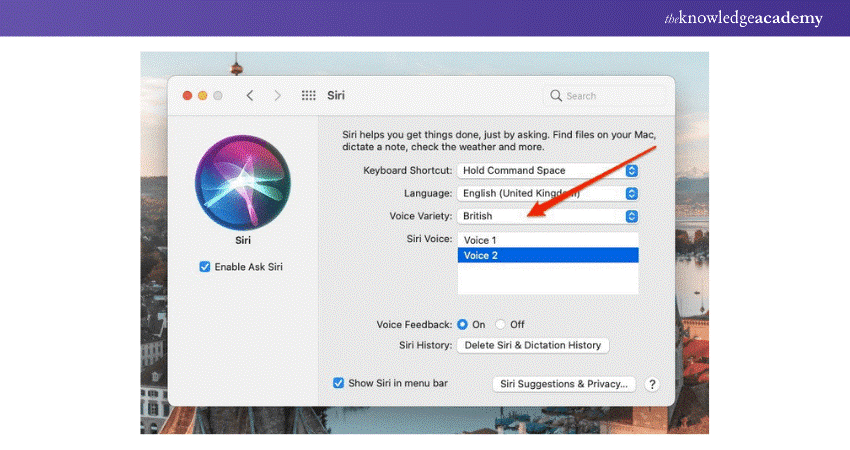Close the Siri preferences window

click(187, 95)
